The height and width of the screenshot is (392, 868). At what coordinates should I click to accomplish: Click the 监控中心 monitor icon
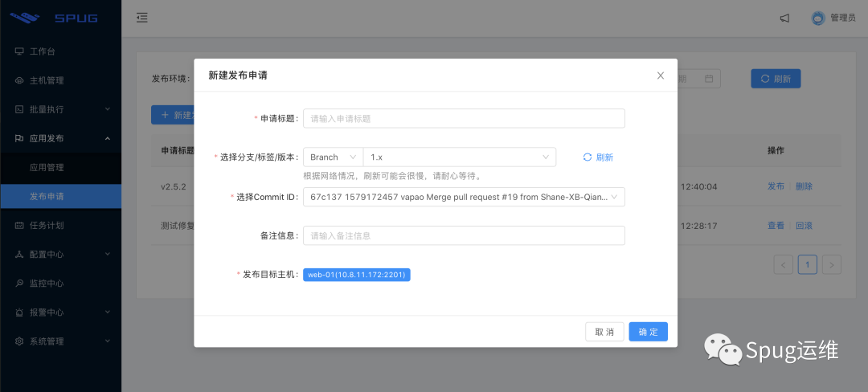point(19,283)
